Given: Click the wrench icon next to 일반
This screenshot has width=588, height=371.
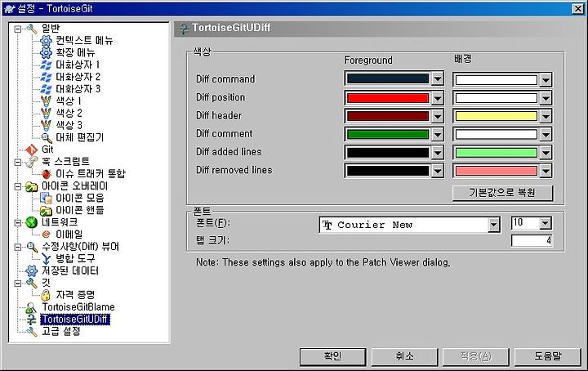Looking at the screenshot, I should (32, 29).
